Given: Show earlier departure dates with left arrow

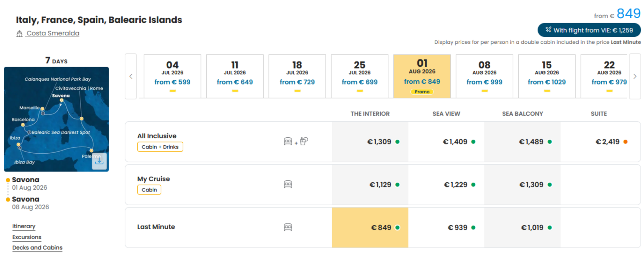Looking at the screenshot, I should (131, 76).
